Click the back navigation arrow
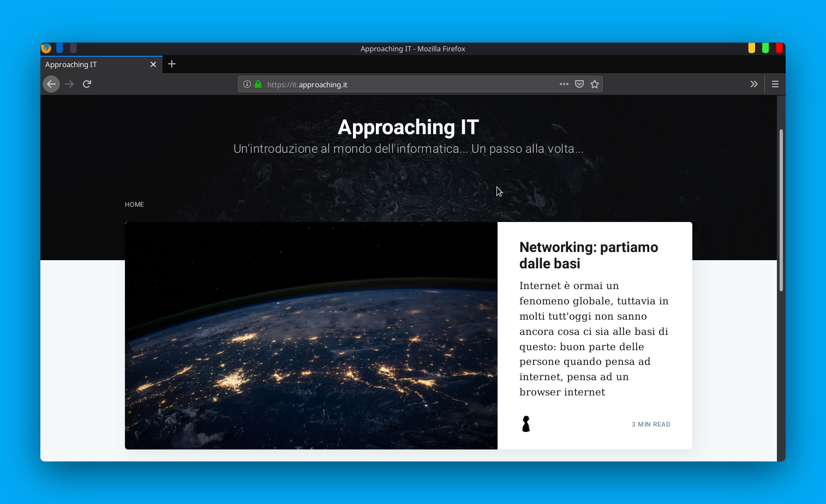The height and width of the screenshot is (504, 826). (x=51, y=84)
